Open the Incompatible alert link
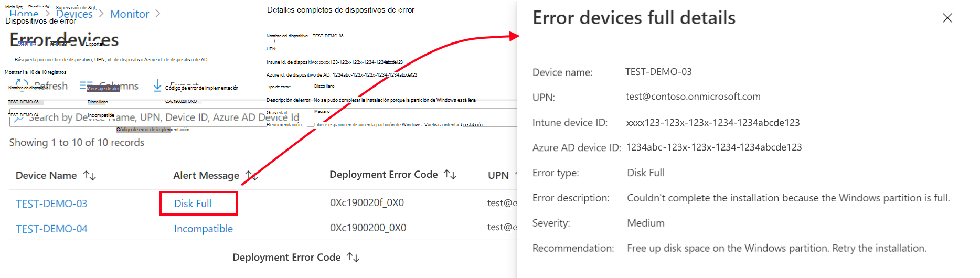 (203, 229)
